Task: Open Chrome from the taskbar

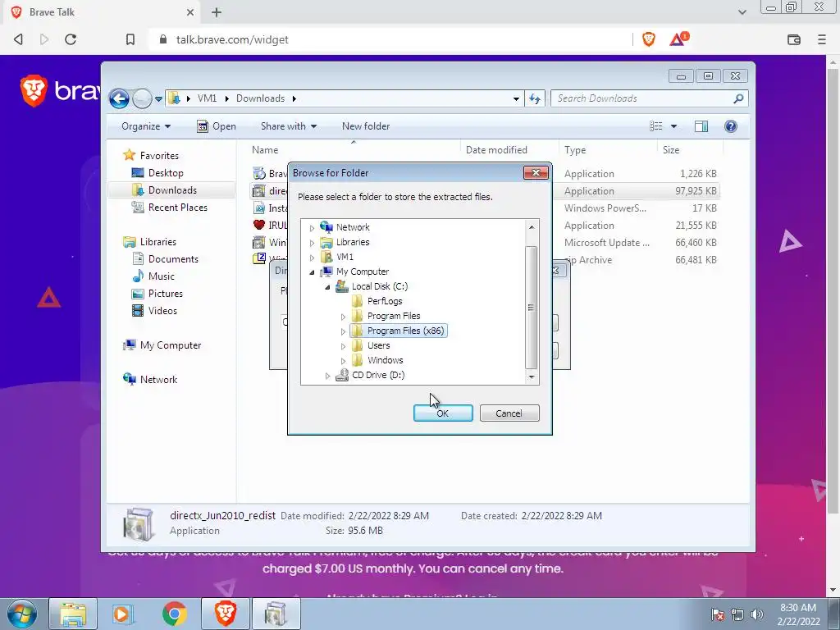Action: 174,614
